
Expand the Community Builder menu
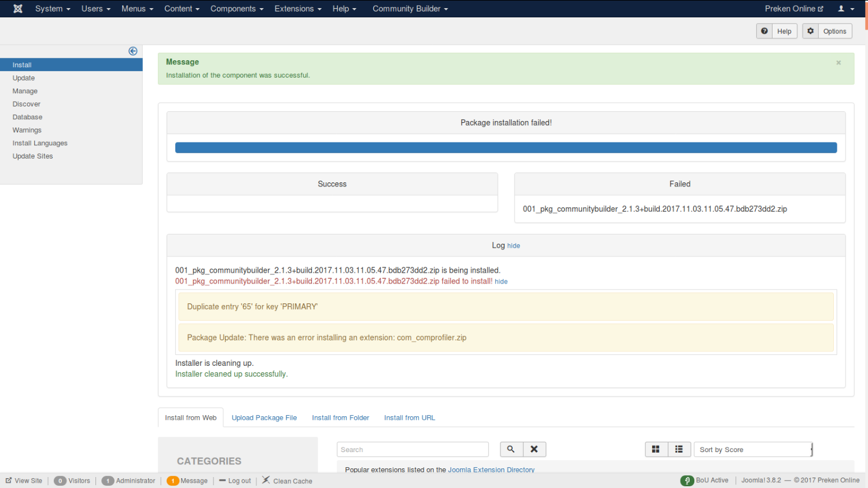[410, 9]
